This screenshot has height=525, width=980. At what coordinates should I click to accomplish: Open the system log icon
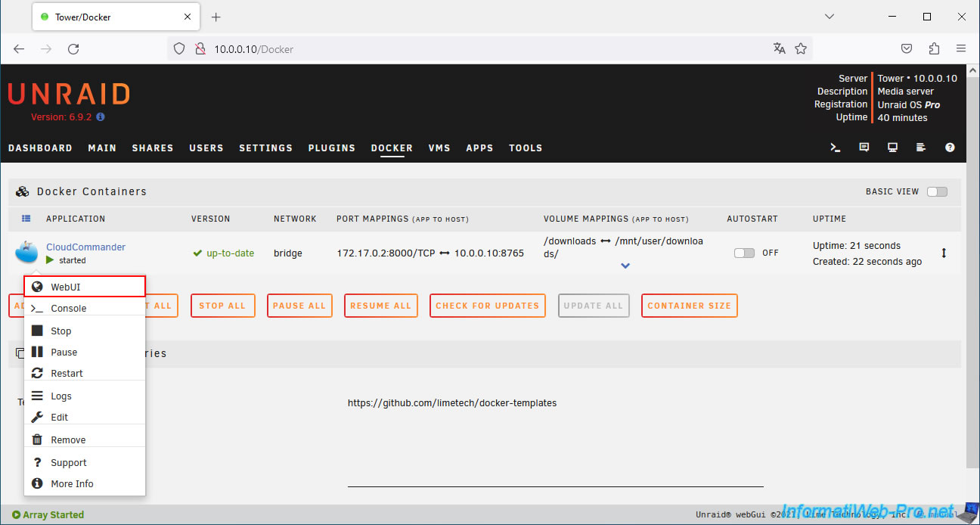coord(921,148)
